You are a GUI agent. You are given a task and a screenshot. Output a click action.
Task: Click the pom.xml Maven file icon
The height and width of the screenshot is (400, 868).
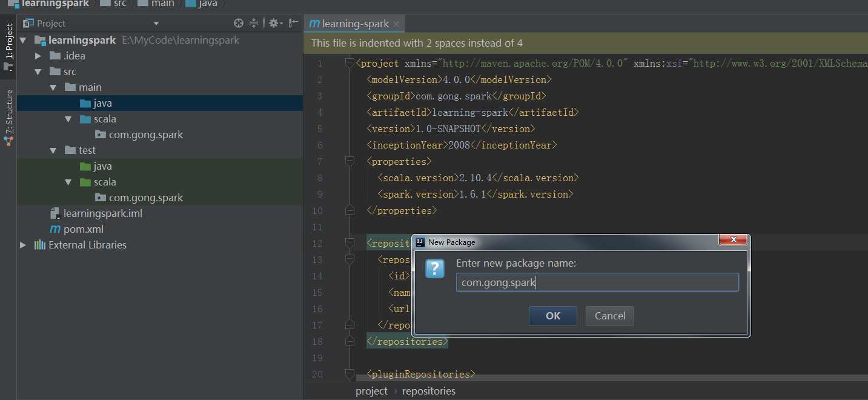pyautogui.click(x=55, y=229)
